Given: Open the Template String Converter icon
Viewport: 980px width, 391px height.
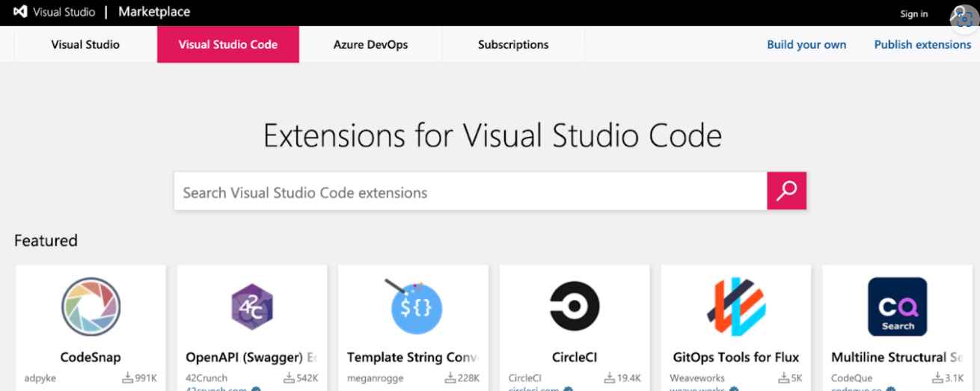Looking at the screenshot, I should (414, 307).
